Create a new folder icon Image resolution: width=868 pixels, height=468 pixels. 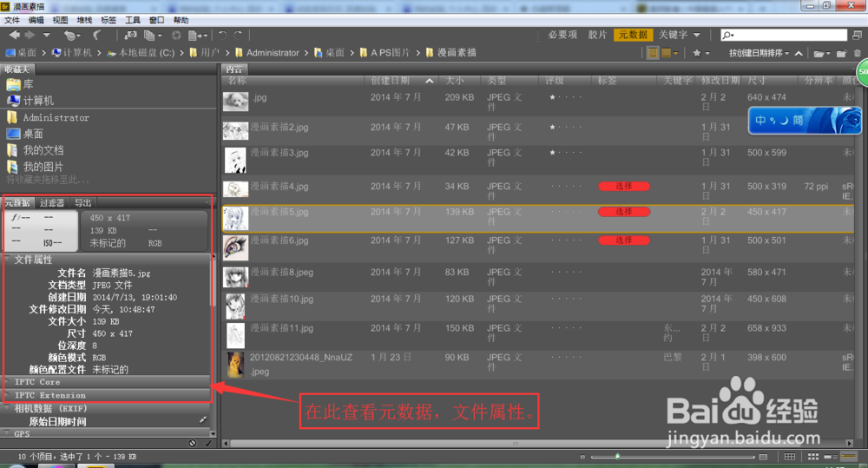point(841,53)
